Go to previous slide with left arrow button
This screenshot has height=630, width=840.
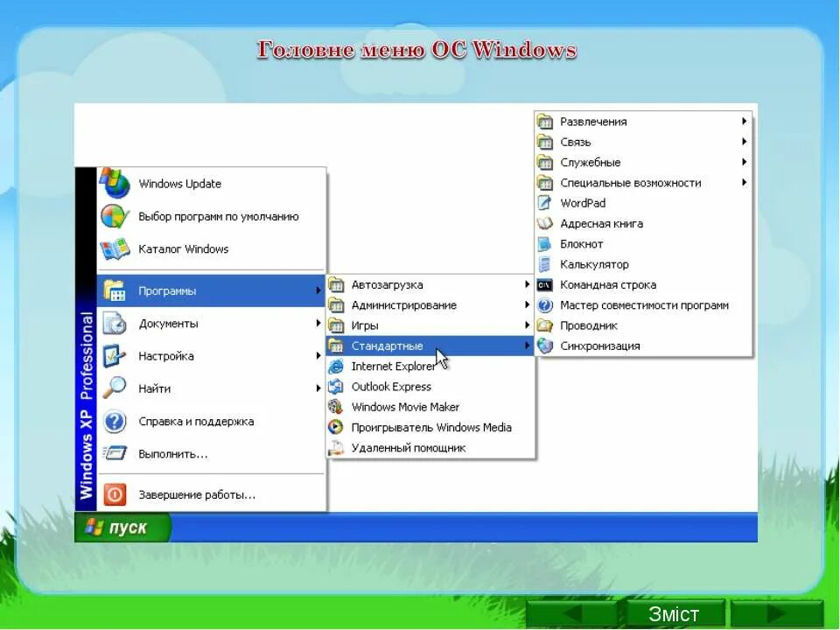[572, 614]
